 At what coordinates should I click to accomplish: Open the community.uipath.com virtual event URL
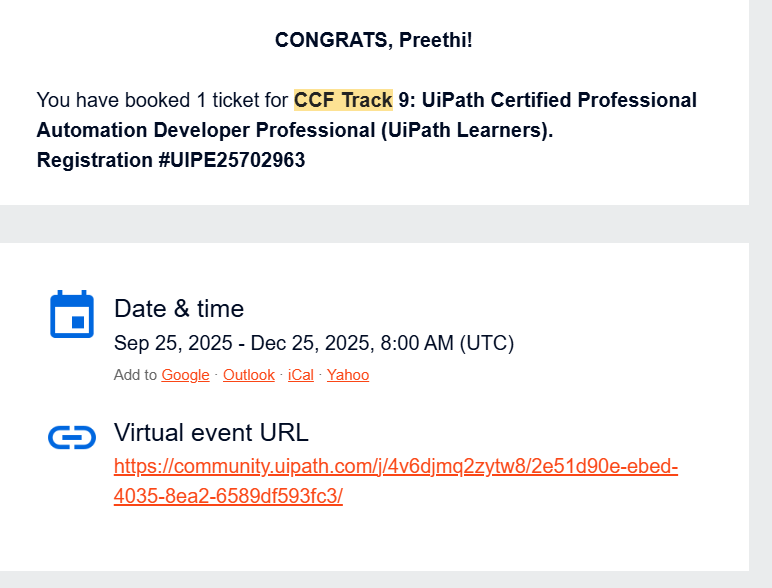coord(396,467)
